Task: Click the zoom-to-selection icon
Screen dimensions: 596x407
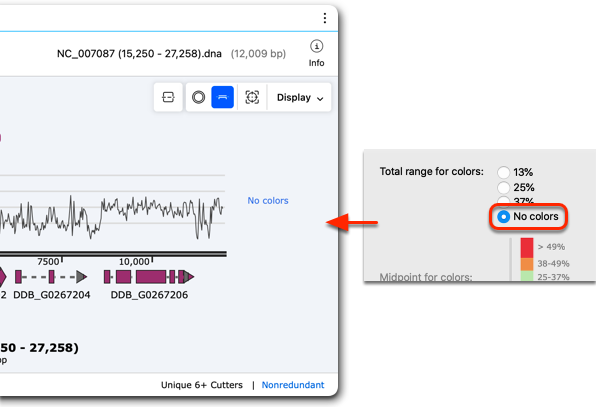Action: (x=252, y=97)
